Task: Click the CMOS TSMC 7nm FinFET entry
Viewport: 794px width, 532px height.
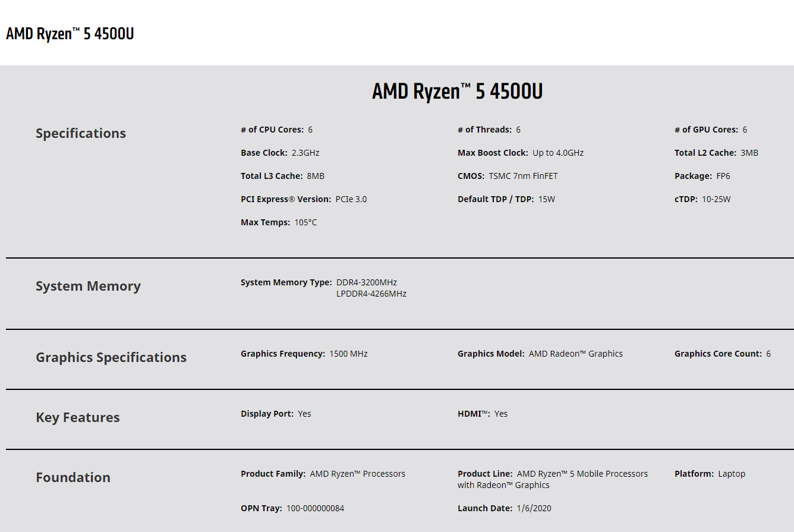Action: 508,176
